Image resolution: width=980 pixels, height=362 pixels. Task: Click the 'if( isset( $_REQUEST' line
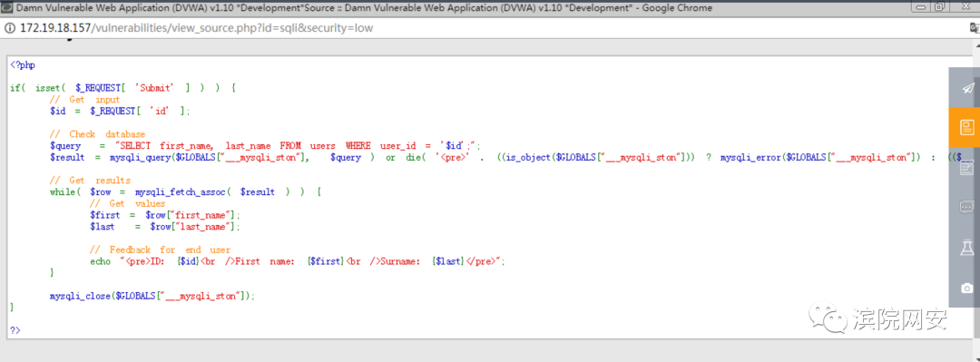pos(122,88)
